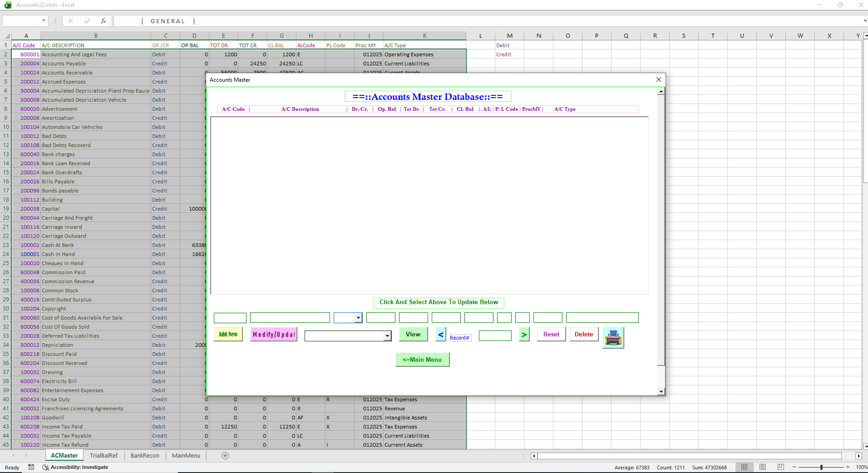Screen dimensions: 868x473
Task: Click the 'Intangible Assets' cell
Action: (425, 418)
